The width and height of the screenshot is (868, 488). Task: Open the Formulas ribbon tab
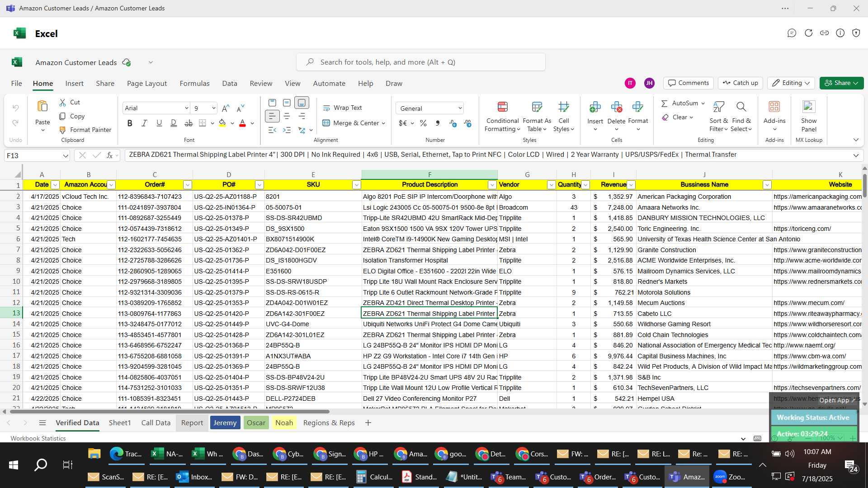click(194, 84)
